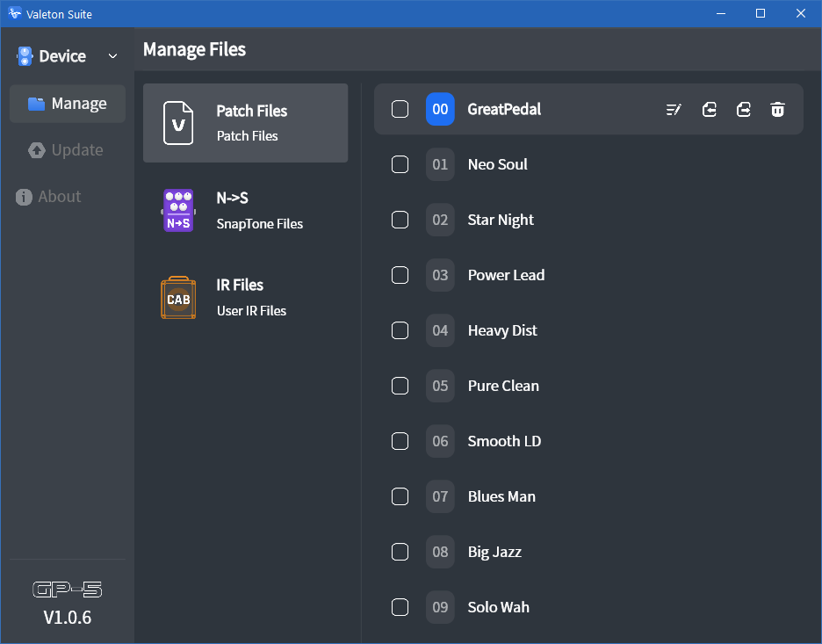Select patch number badge 02
This screenshot has width=822, height=644.
(x=440, y=220)
